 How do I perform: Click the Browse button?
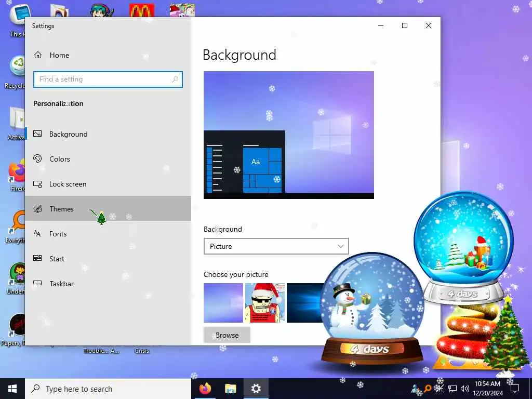point(227,335)
